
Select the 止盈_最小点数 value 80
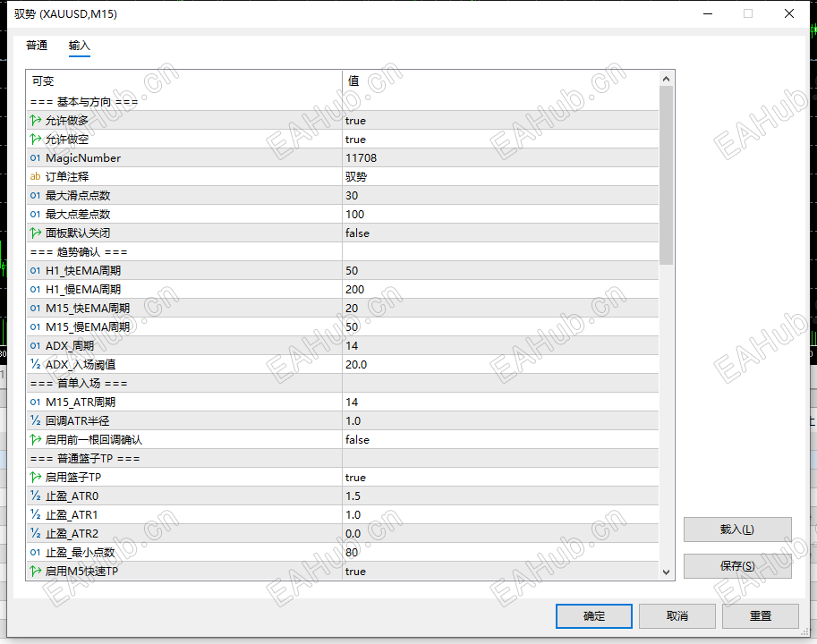point(352,553)
